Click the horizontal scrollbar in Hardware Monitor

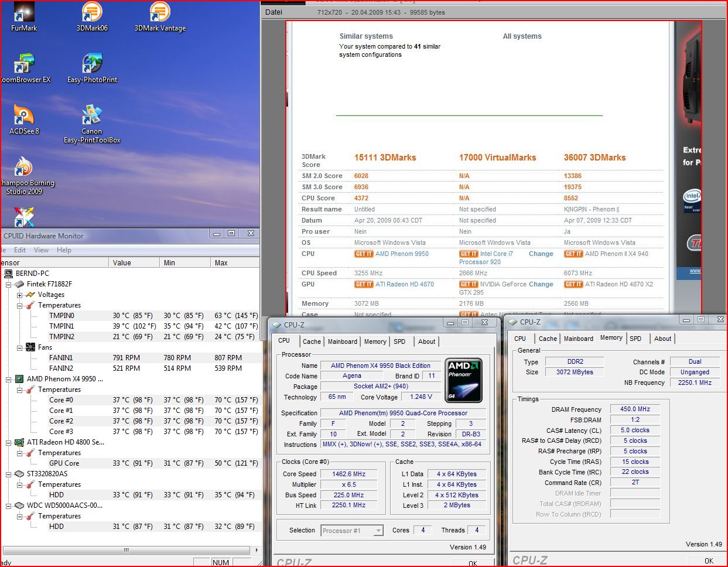click(127, 550)
